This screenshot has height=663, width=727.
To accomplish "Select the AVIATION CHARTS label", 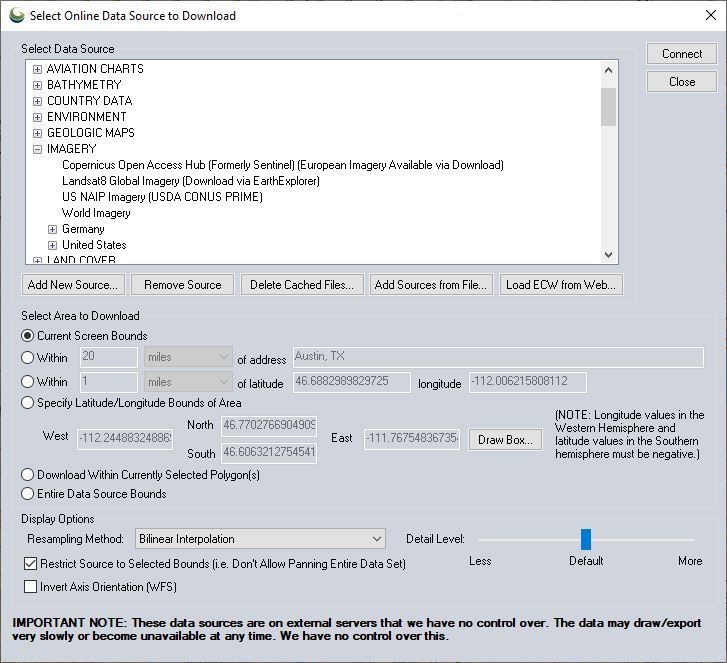I will (x=95, y=69).
